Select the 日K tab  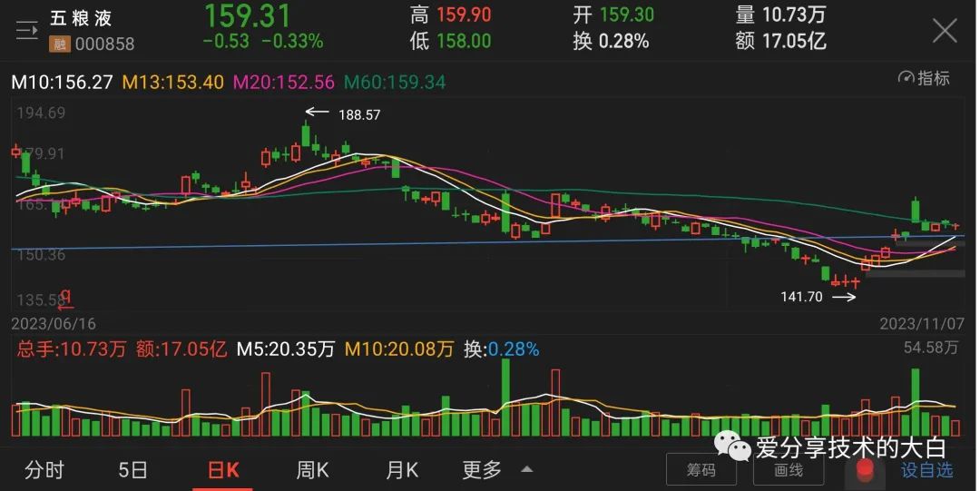tap(223, 470)
